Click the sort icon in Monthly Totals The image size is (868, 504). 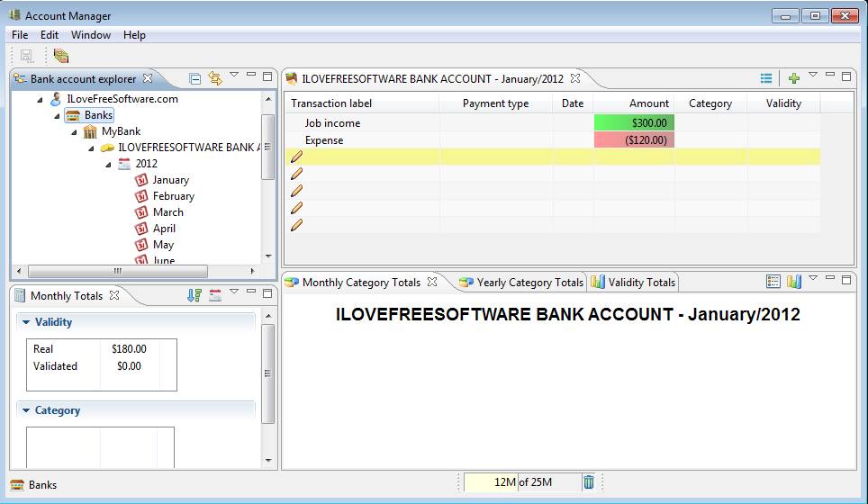[194, 295]
